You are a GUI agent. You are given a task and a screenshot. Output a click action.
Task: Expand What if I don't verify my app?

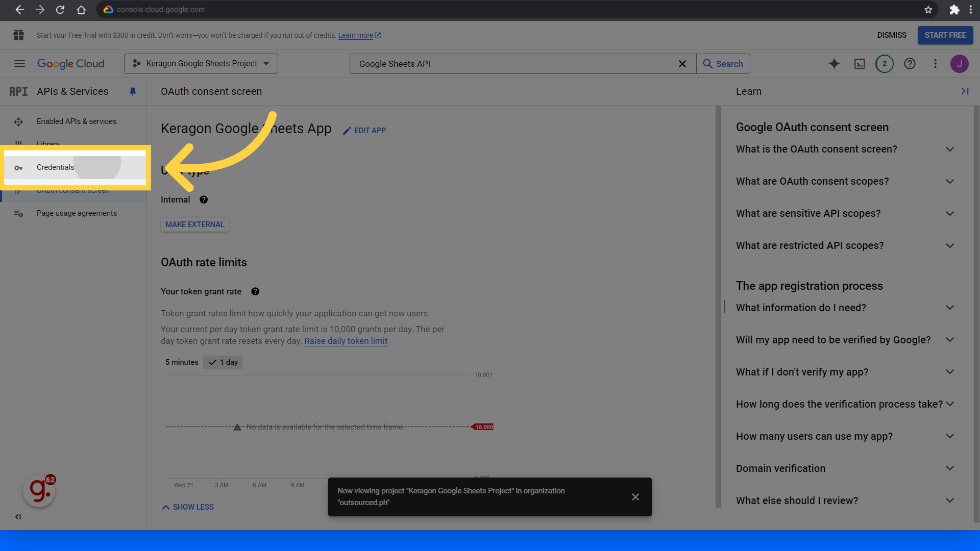click(x=845, y=372)
